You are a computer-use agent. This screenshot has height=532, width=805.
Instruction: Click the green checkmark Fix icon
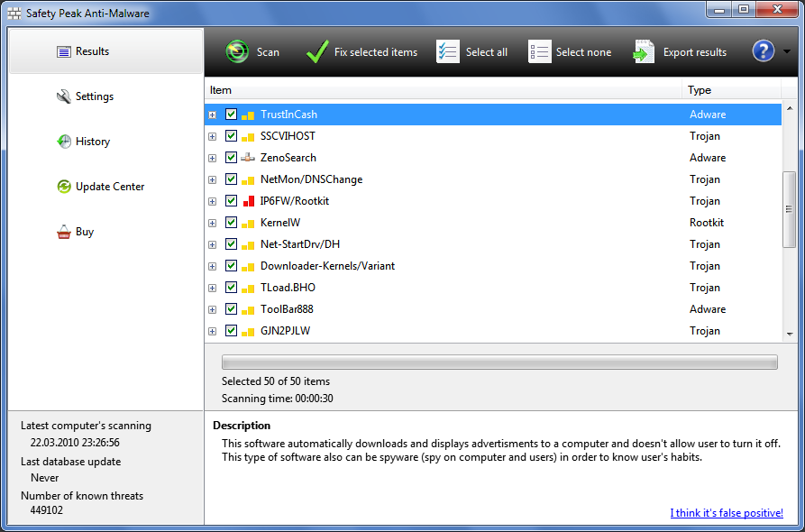coord(316,52)
